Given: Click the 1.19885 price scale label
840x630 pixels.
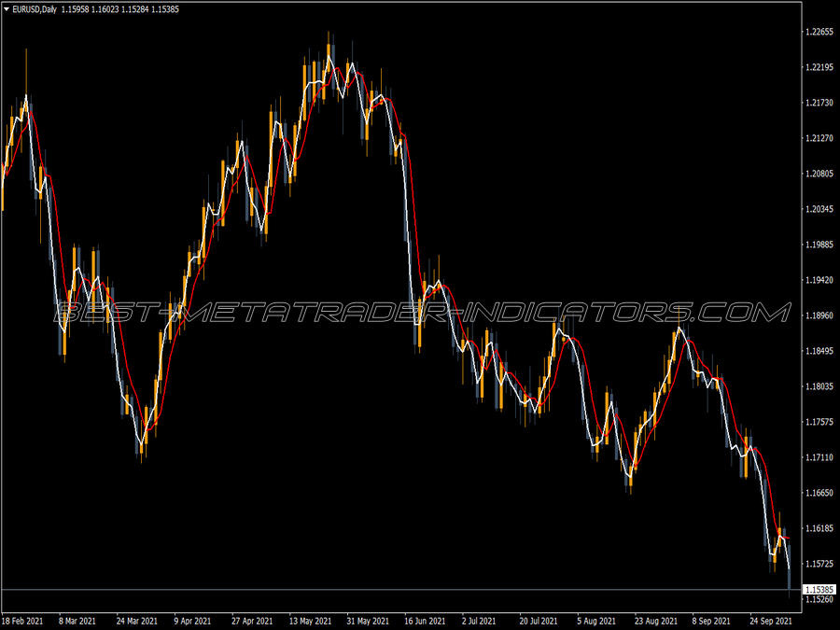Looking at the screenshot, I should (819, 245).
